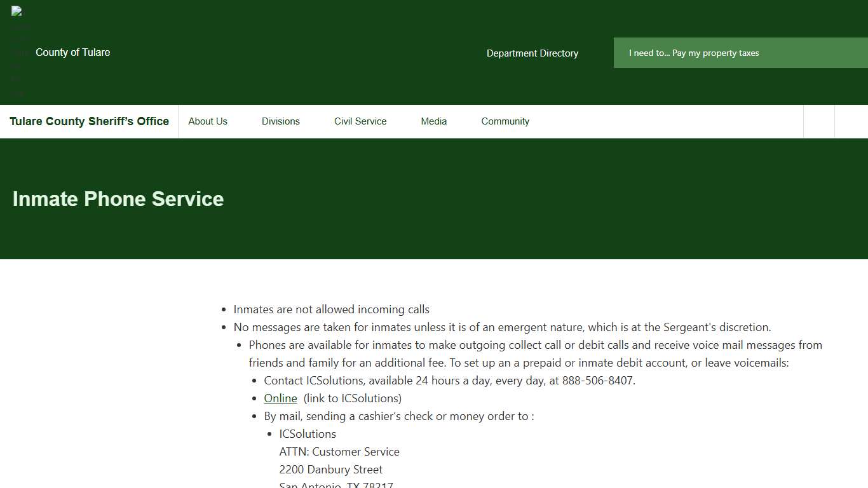Click the ICSolutions phone number 888-506-8407

598,380
